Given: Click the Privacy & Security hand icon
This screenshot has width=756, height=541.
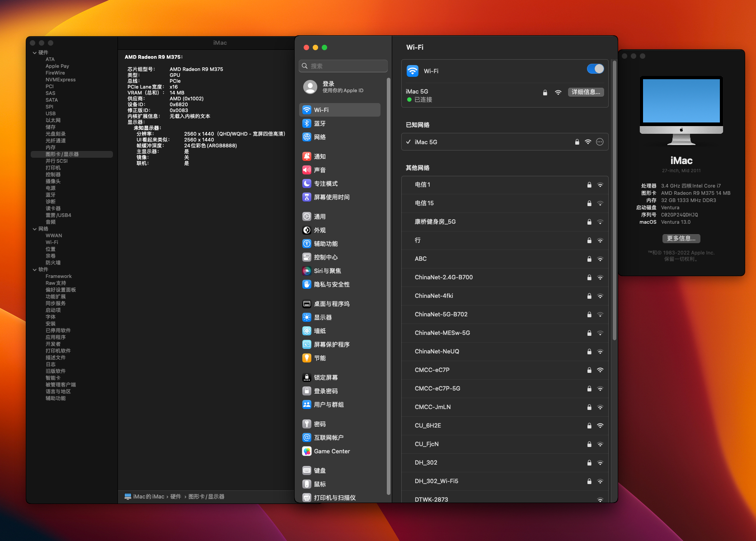Looking at the screenshot, I should pyautogui.click(x=307, y=284).
